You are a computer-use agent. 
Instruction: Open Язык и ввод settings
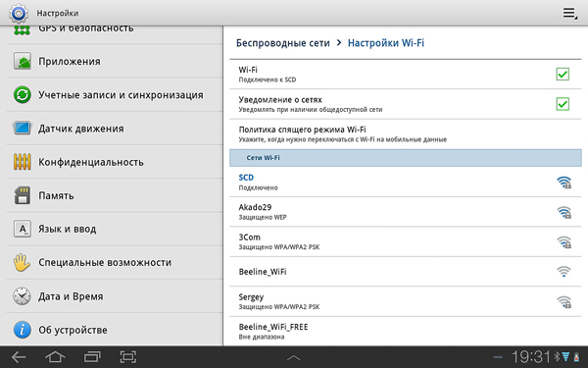tap(115, 229)
